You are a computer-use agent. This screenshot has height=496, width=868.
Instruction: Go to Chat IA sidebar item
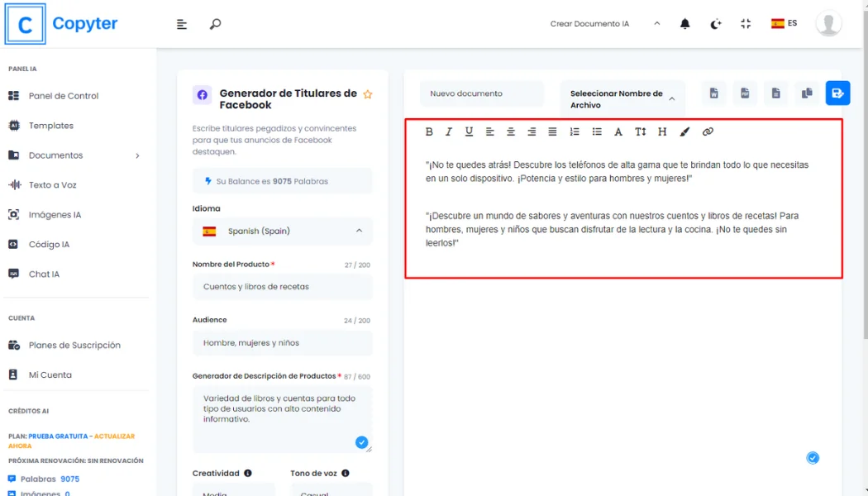pyautogui.click(x=44, y=274)
